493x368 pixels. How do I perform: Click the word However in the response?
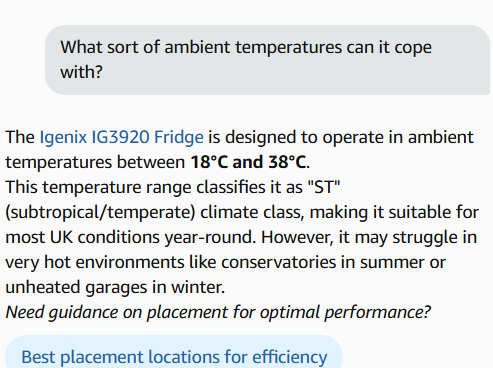297,238
